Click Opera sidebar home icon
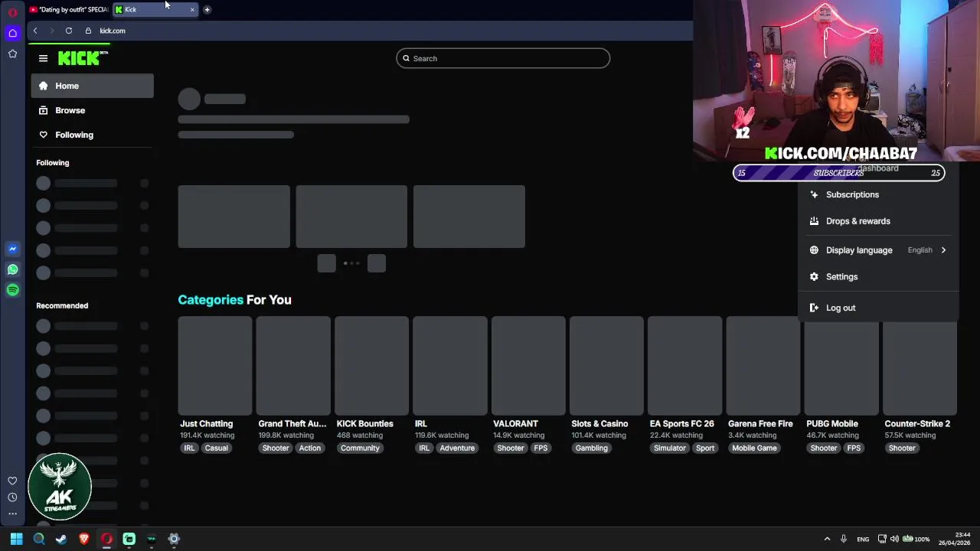The width and height of the screenshot is (980, 551). [12, 33]
